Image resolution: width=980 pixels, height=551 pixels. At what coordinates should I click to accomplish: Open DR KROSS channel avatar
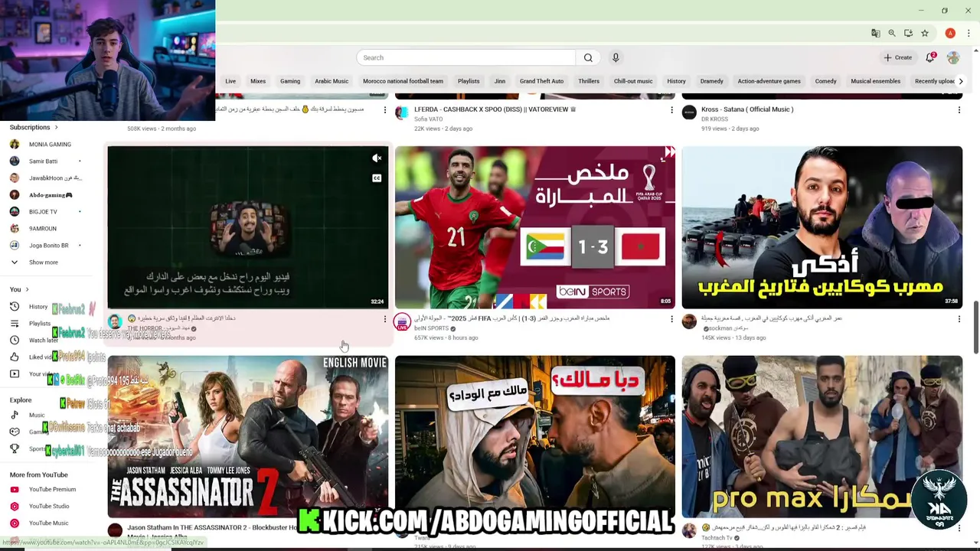(x=689, y=112)
